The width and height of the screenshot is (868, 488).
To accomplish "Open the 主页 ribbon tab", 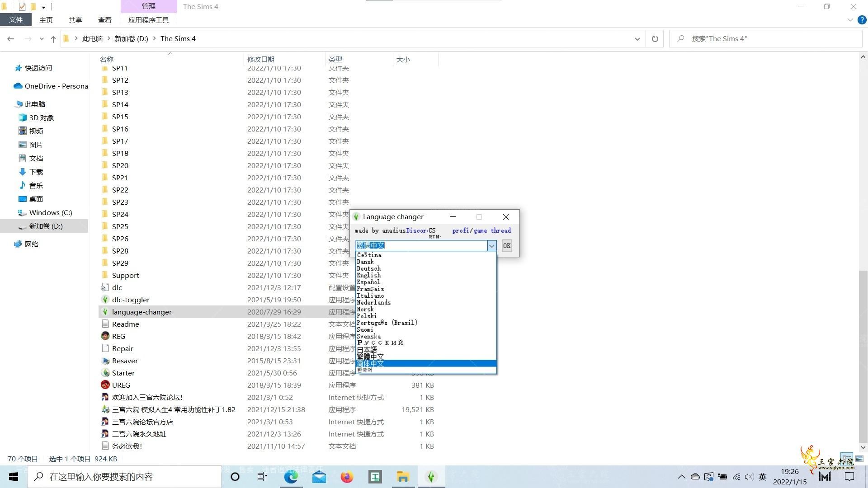I will coord(46,20).
